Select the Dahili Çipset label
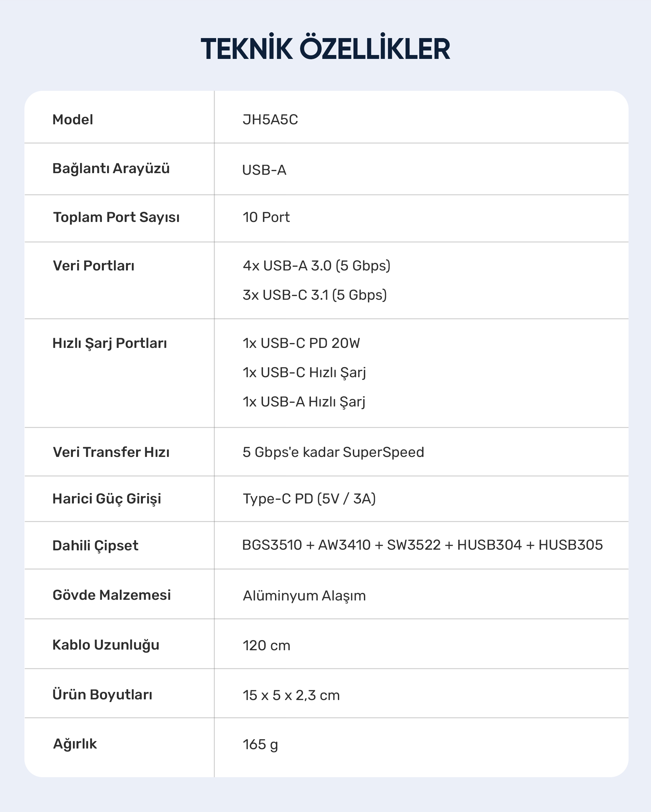This screenshot has width=651, height=812. (x=95, y=545)
